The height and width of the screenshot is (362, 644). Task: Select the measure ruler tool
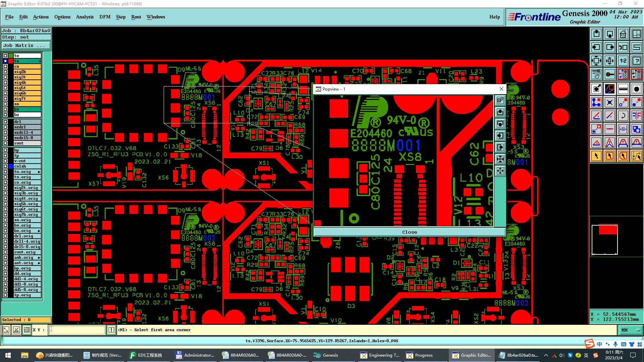623,89
